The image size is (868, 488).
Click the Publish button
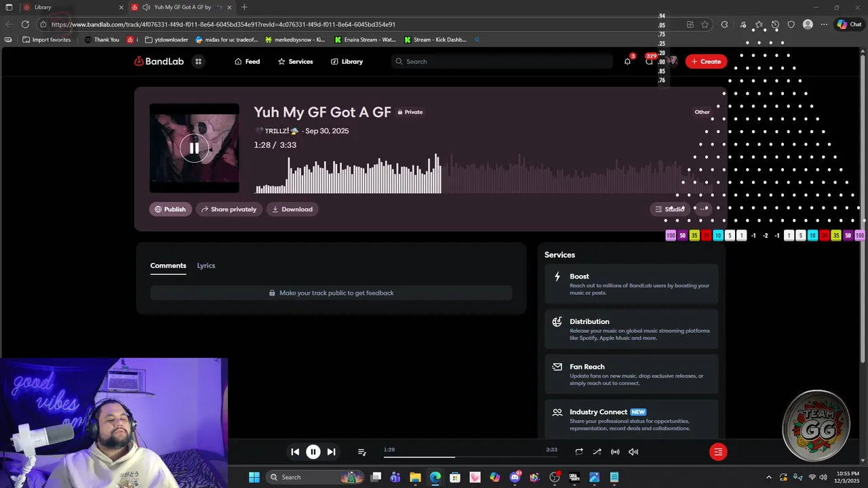170,209
